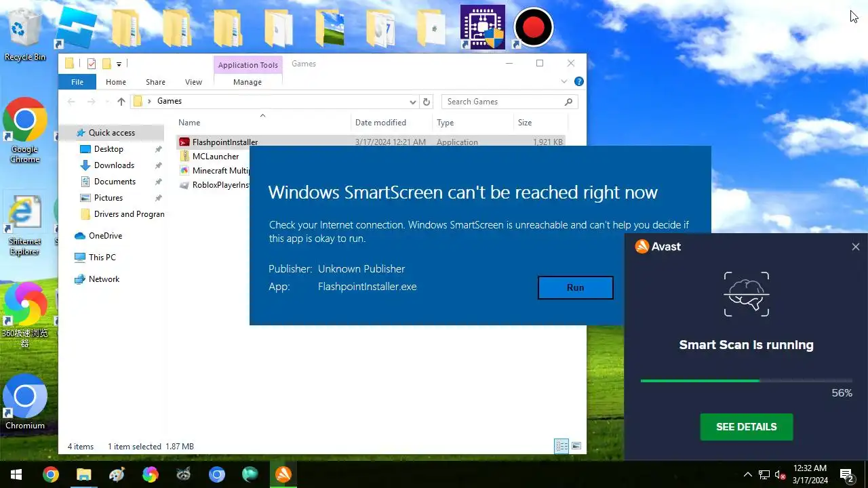Select Quick access in navigation pane
Viewport: 868px width, 488px height.
(x=112, y=133)
